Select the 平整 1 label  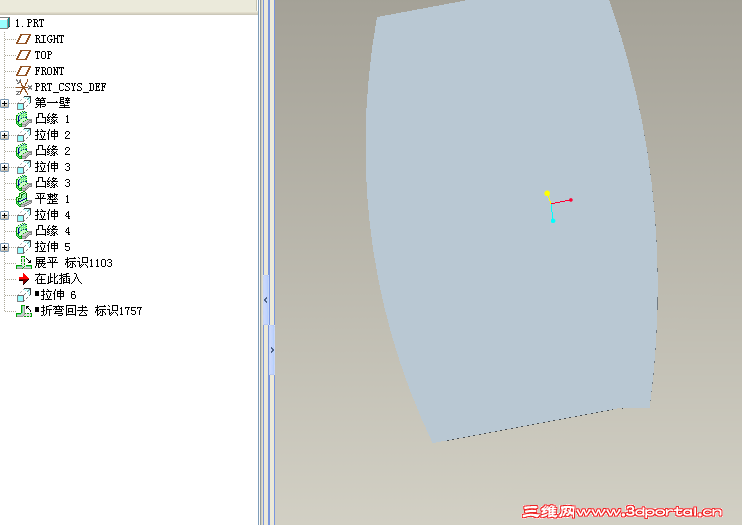52,199
